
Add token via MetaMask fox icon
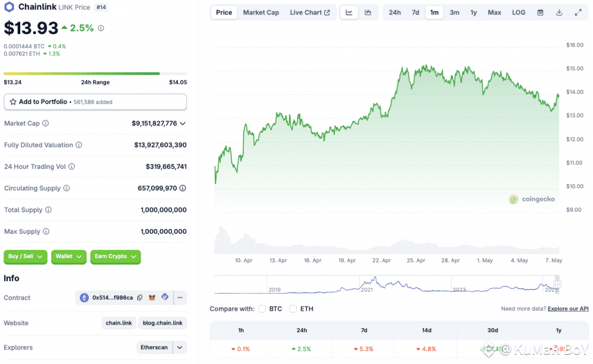(152, 297)
